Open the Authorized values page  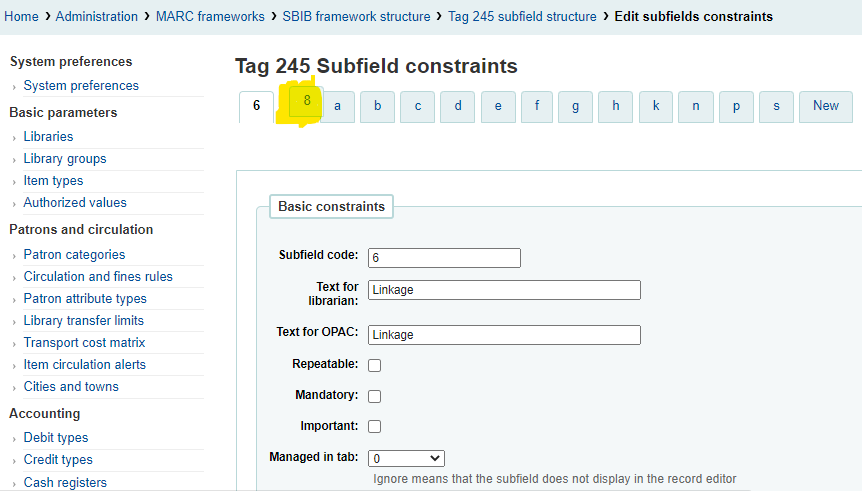click(75, 202)
